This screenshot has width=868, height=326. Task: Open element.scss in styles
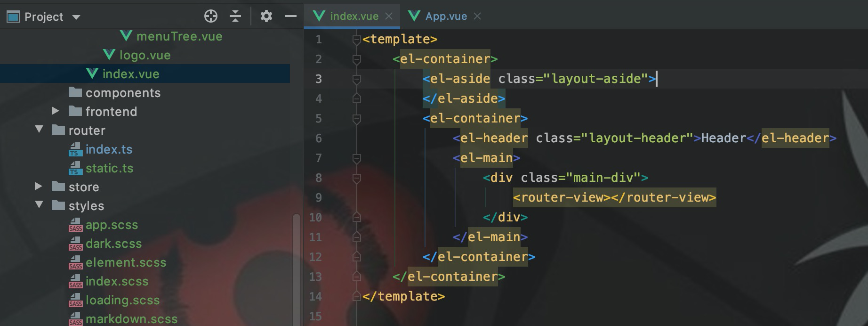(126, 262)
